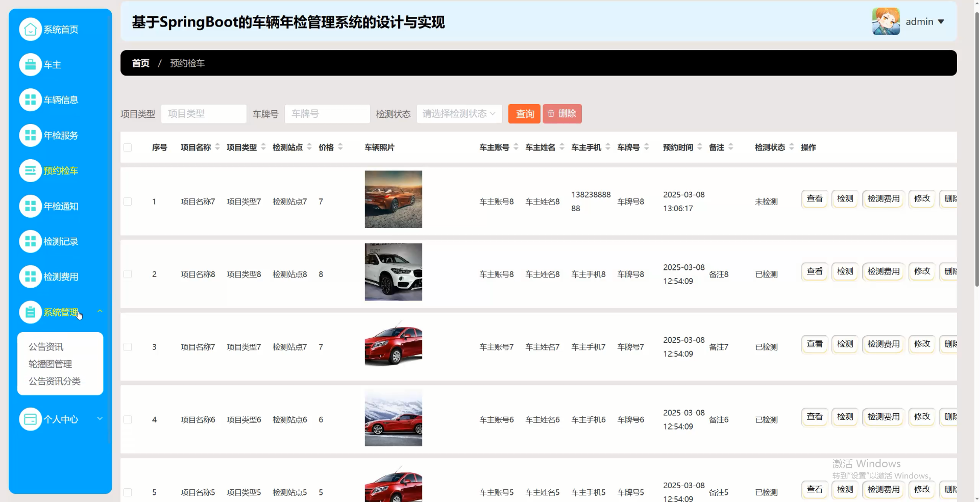The width and height of the screenshot is (980, 502).
Task: Click the 个人中心 card icon
Action: pos(30,419)
